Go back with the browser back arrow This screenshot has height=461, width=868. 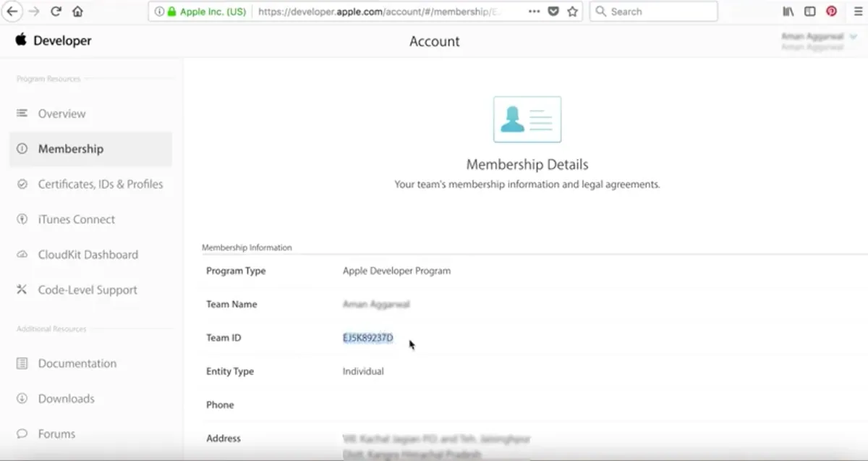pos(12,12)
